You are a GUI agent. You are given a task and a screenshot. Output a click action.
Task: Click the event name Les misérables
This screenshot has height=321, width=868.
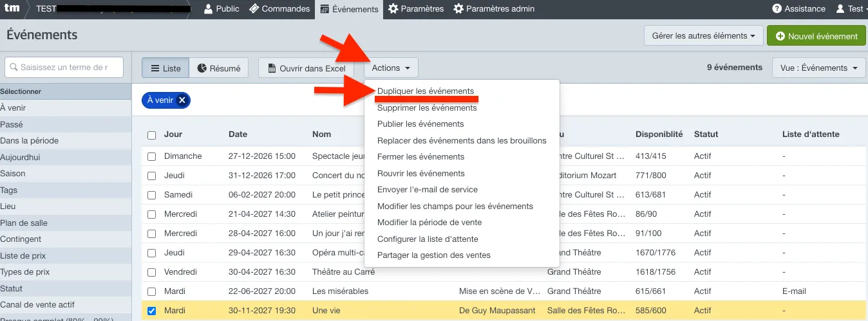click(x=340, y=291)
